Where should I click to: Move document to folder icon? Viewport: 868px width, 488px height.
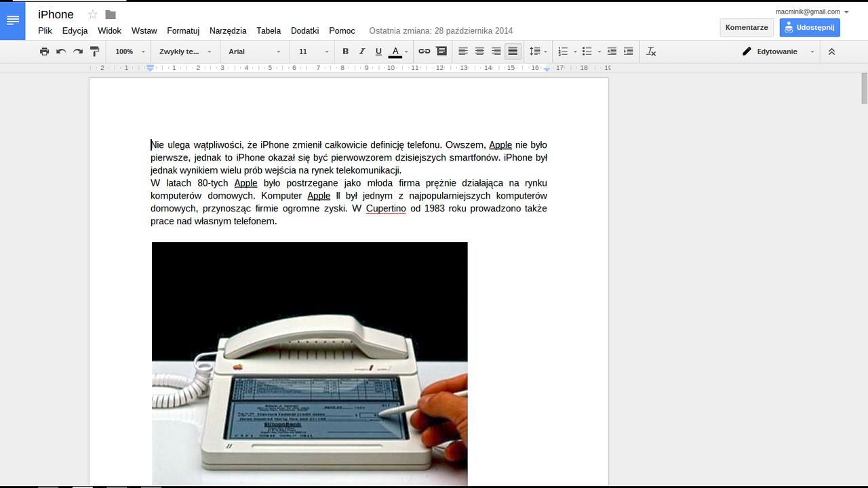click(x=111, y=15)
